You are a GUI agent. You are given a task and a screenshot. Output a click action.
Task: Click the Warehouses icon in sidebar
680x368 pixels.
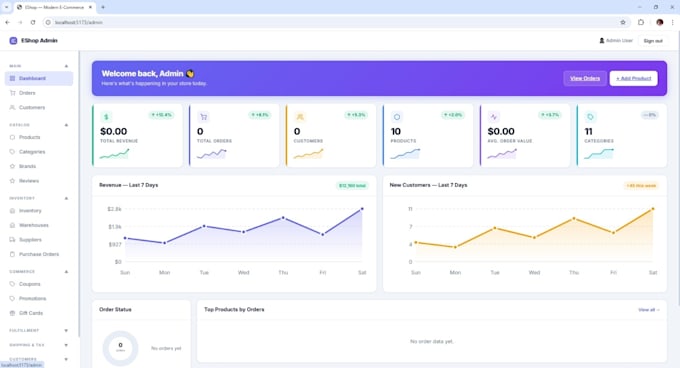click(x=12, y=225)
